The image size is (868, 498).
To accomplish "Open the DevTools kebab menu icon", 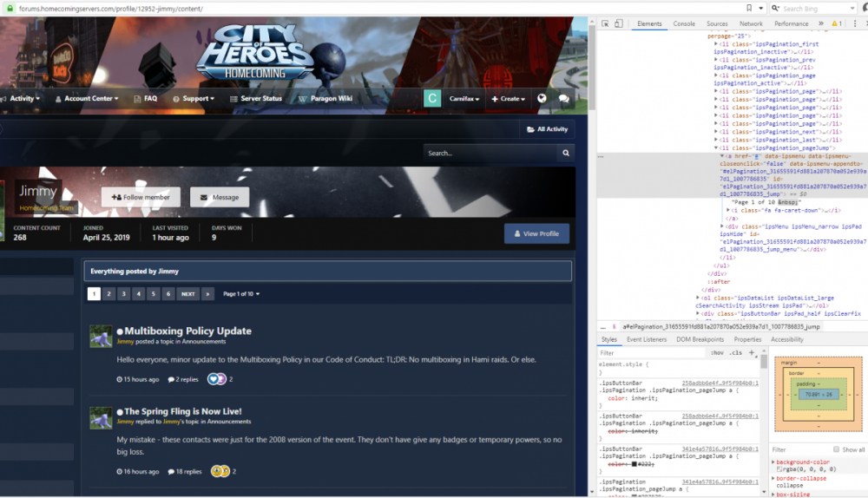I will coord(855,23).
